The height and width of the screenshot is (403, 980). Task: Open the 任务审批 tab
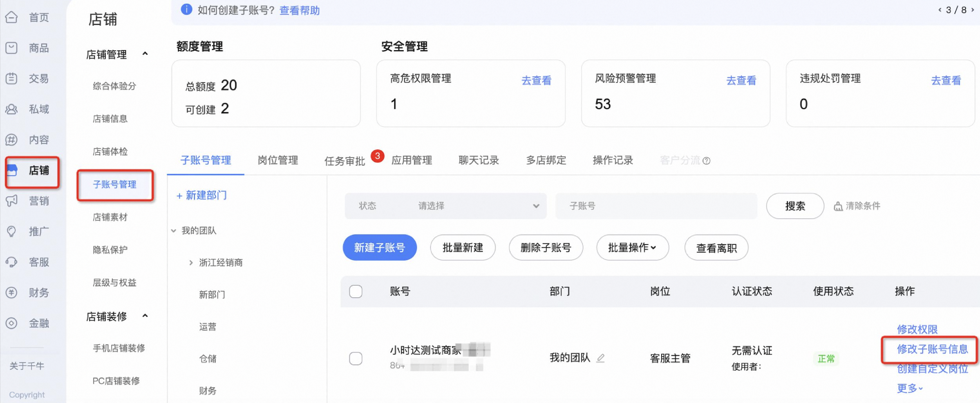345,161
